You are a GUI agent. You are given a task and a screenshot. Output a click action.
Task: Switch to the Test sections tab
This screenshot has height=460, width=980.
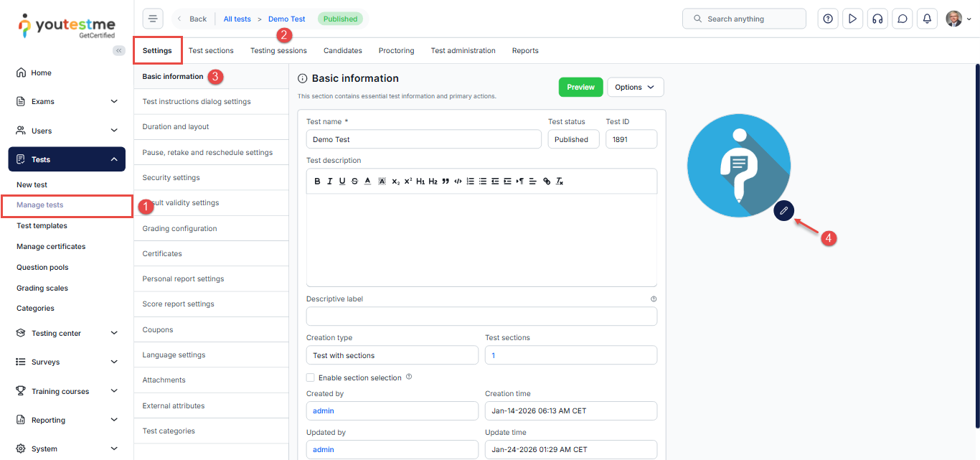pyautogui.click(x=211, y=51)
